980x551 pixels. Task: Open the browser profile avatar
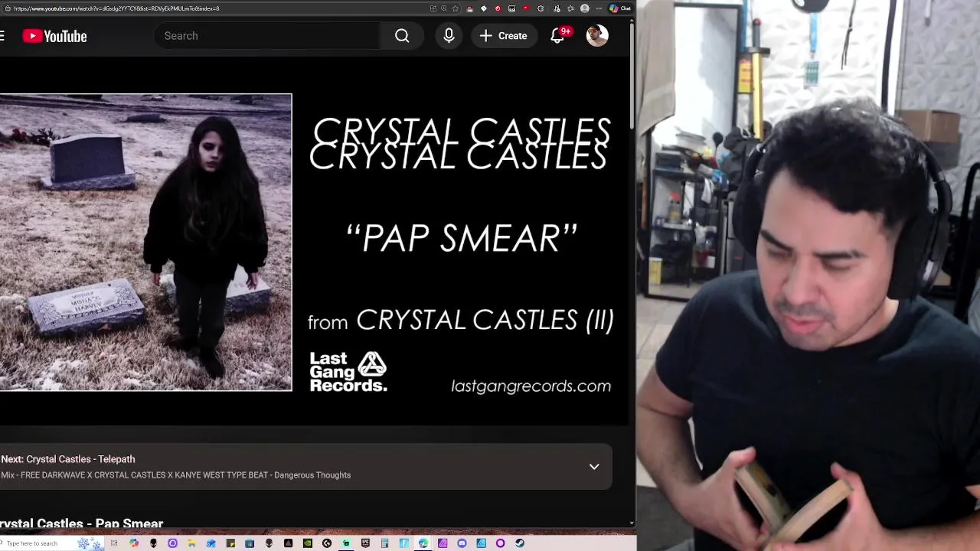pyautogui.click(x=585, y=8)
